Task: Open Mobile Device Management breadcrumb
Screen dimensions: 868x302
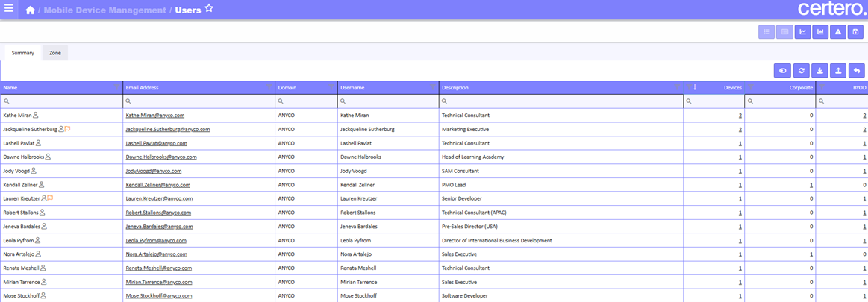Action: pyautogui.click(x=104, y=10)
